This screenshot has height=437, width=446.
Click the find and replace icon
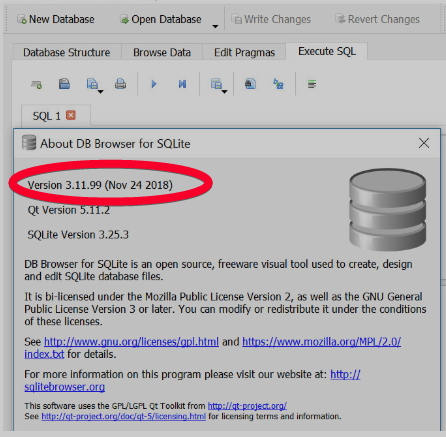(x=278, y=84)
